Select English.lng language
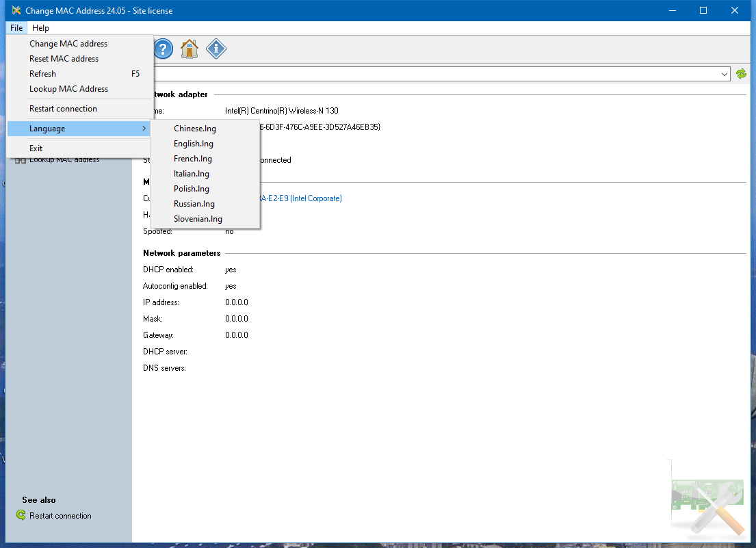Viewport: 756px width, 548px height. coord(205,143)
